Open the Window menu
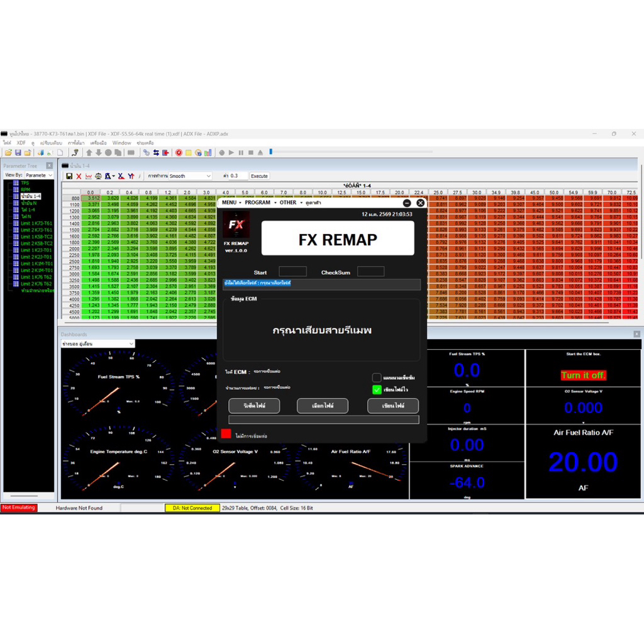The image size is (644, 644). (x=121, y=143)
